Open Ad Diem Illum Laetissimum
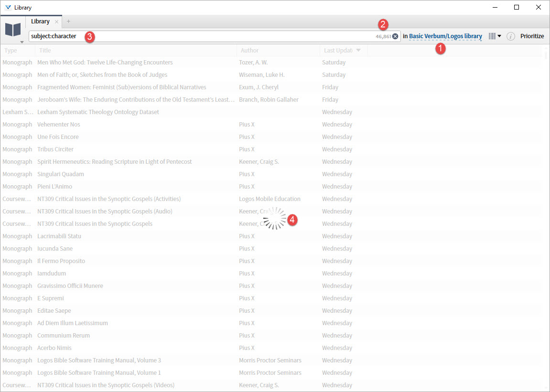550x392 pixels. (73, 323)
